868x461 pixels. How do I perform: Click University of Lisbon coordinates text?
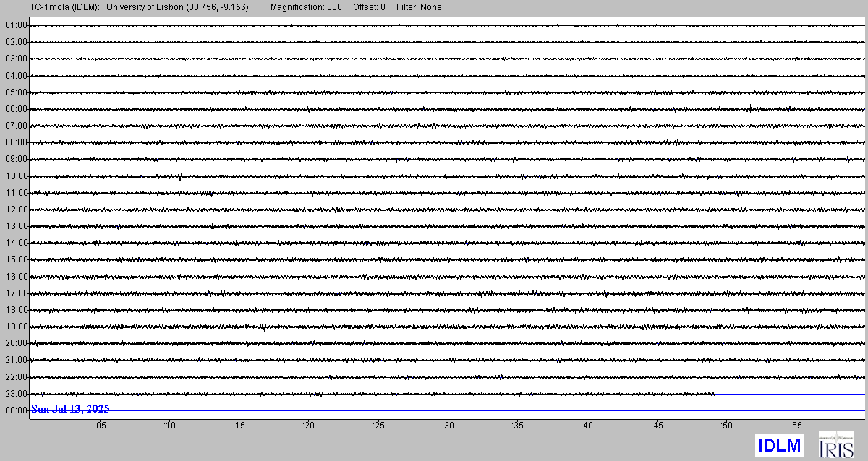pyautogui.click(x=177, y=7)
